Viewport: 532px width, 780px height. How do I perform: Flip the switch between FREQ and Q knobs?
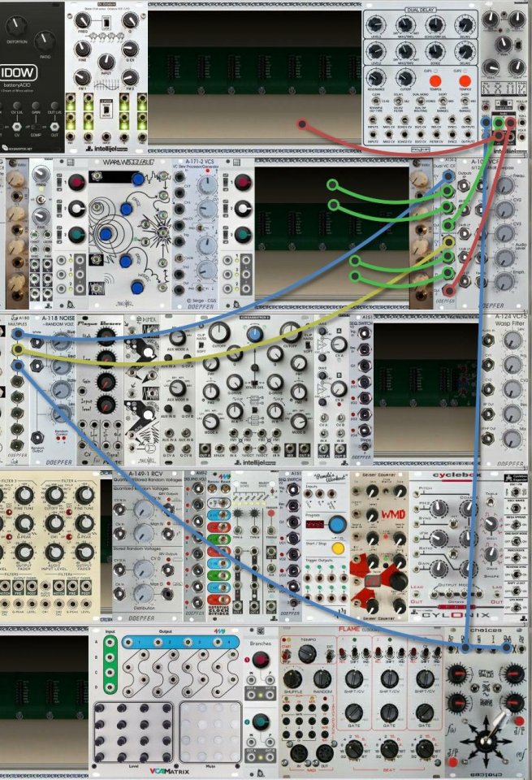(x=106, y=23)
